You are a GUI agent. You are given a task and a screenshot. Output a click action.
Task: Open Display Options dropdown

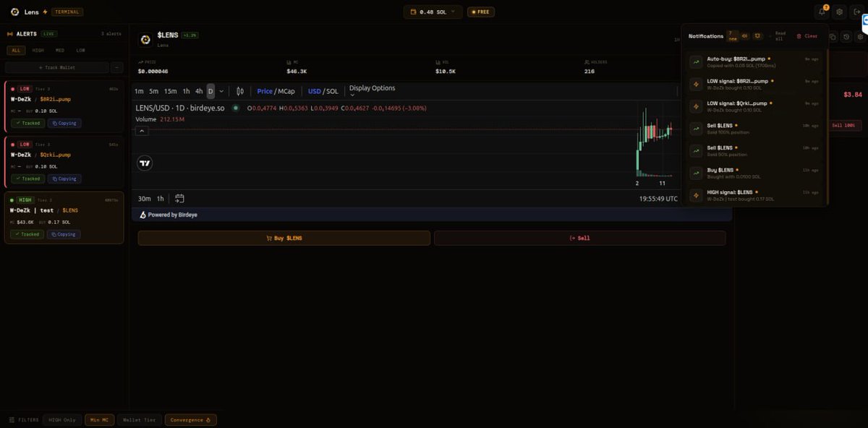[372, 91]
